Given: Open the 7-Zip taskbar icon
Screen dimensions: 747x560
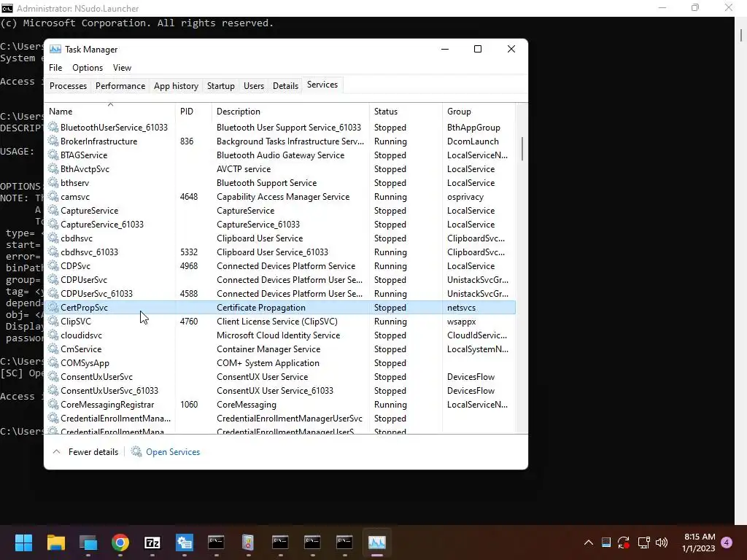Looking at the screenshot, I should coord(152,542).
